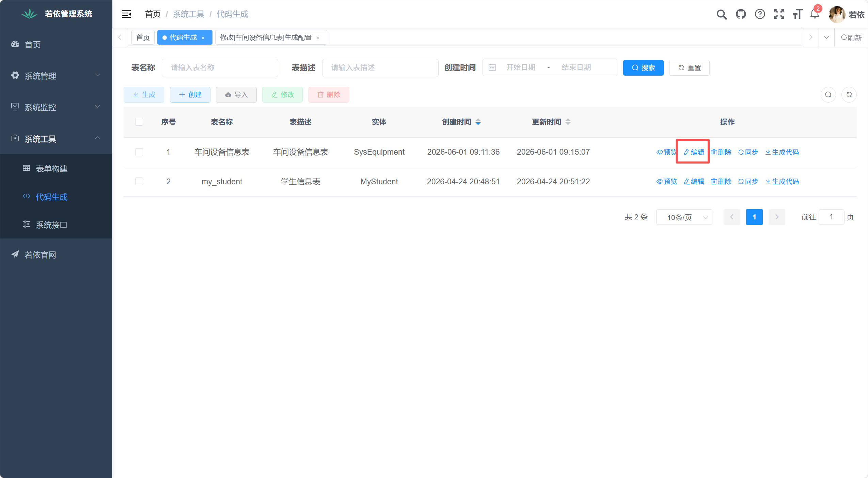
Task: Focus the 表名称 input field
Action: click(220, 68)
